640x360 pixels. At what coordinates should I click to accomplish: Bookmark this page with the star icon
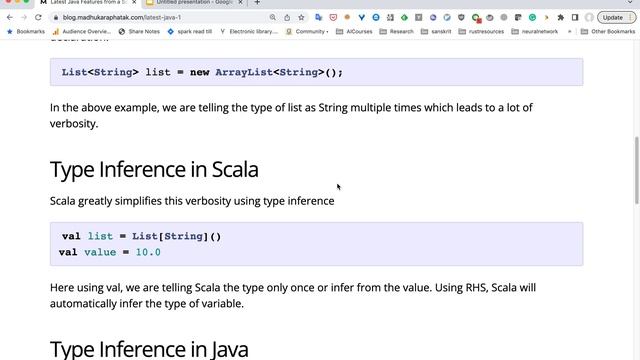pyautogui.click(x=301, y=18)
